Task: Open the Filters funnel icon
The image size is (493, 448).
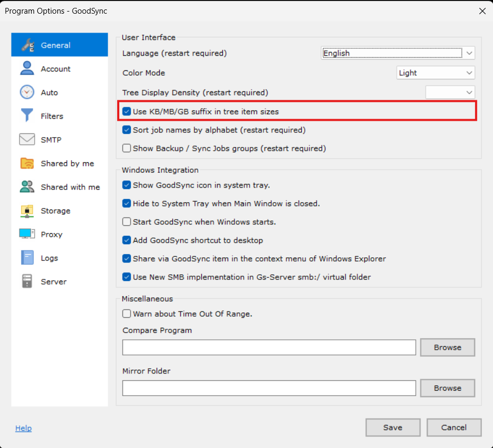Action: click(27, 116)
